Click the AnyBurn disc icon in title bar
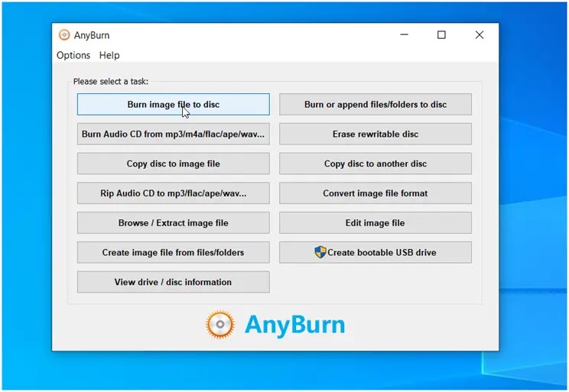Image resolution: width=569 pixels, height=392 pixels. (64, 35)
